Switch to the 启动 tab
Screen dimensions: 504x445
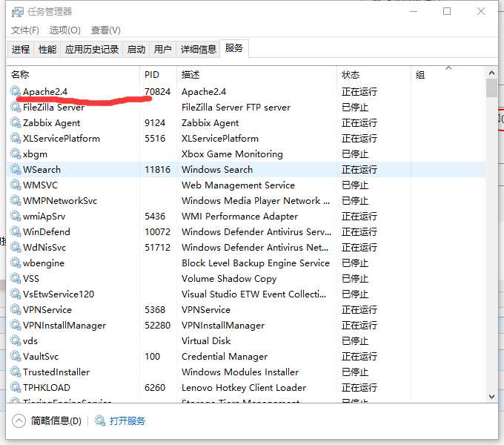click(136, 49)
